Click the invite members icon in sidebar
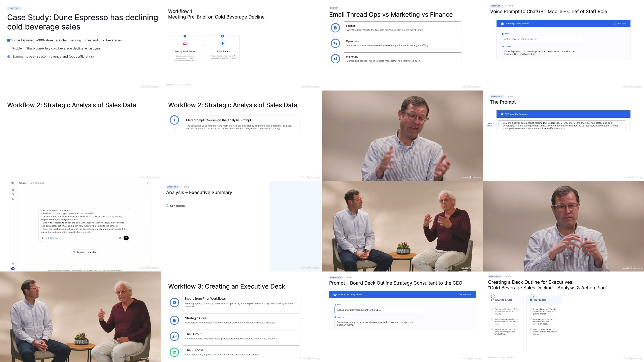 coord(13,264)
